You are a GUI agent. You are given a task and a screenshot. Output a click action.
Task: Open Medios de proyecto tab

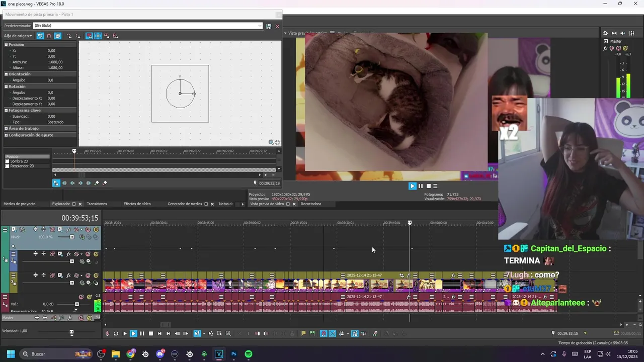point(20,204)
